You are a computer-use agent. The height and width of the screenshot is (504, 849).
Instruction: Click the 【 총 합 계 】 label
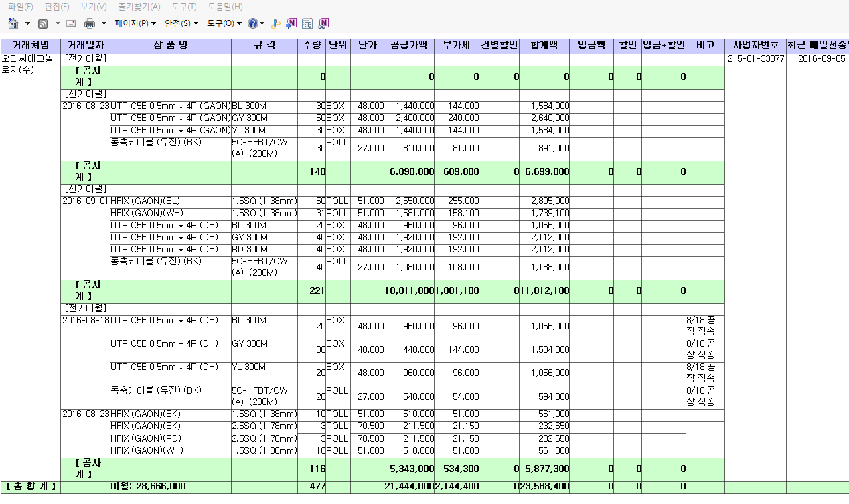[x=31, y=486]
